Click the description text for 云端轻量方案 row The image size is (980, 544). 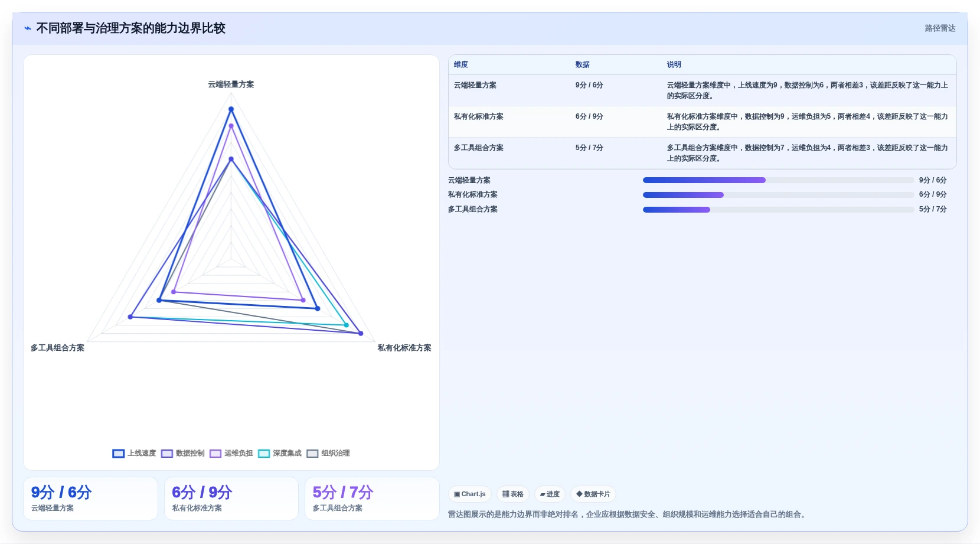tap(808, 90)
